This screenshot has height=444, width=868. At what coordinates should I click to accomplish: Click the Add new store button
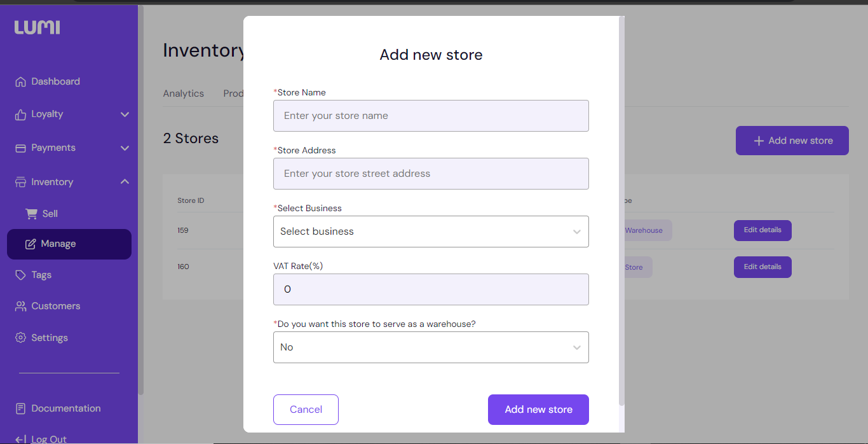point(538,409)
